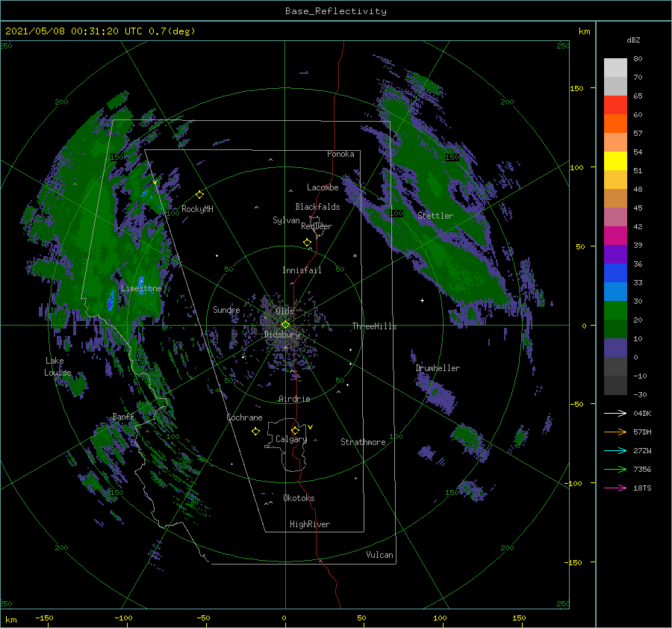Click the green 7356 arrow in legend
Viewport: 672px width, 628px height.
(615, 470)
